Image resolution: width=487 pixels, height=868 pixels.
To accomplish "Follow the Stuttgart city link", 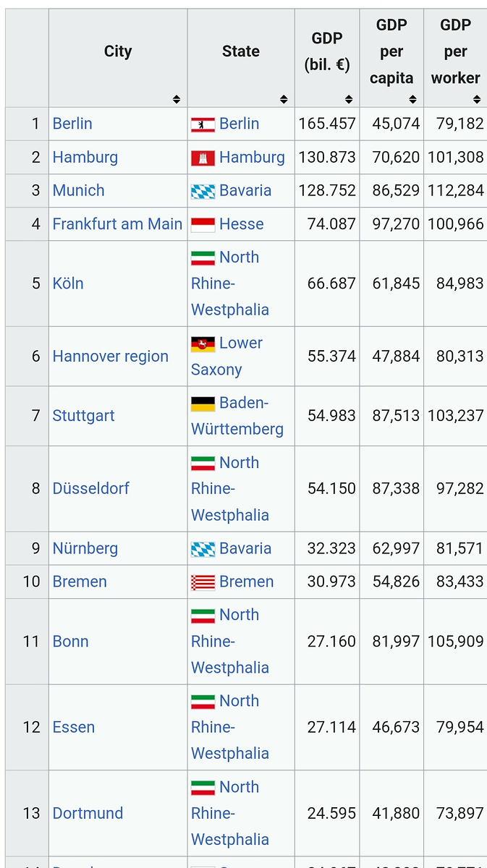I will (83, 416).
